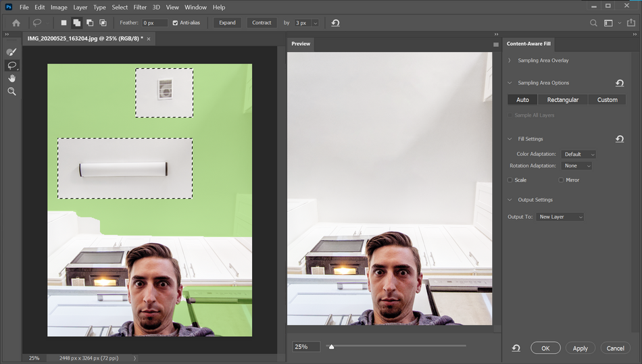Select the Zoom tool
Screen dimensions: 642x364
point(11,91)
